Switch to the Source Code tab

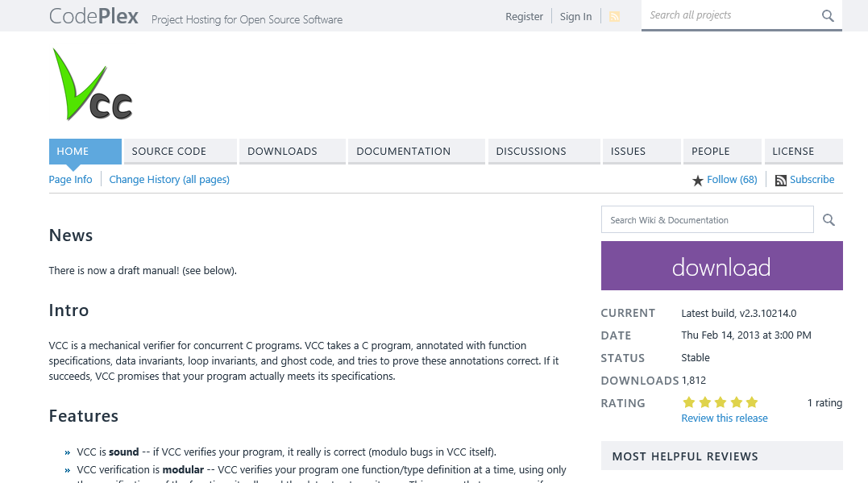(x=181, y=152)
